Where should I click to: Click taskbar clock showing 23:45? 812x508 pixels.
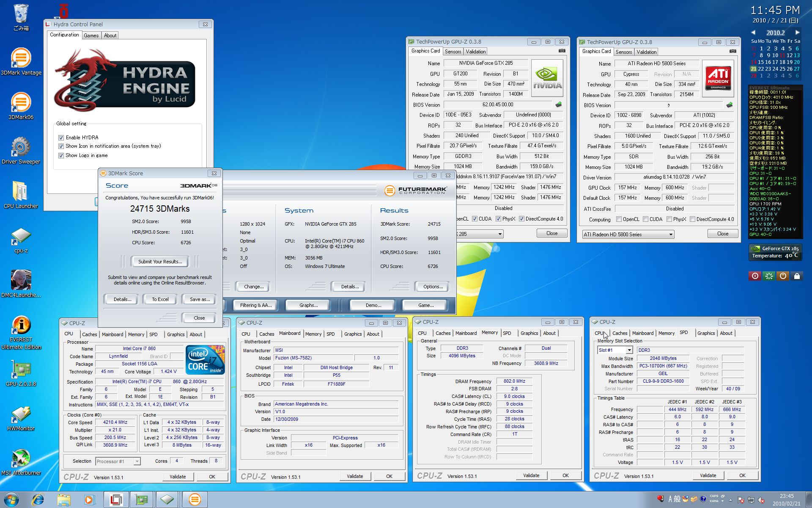(x=786, y=500)
